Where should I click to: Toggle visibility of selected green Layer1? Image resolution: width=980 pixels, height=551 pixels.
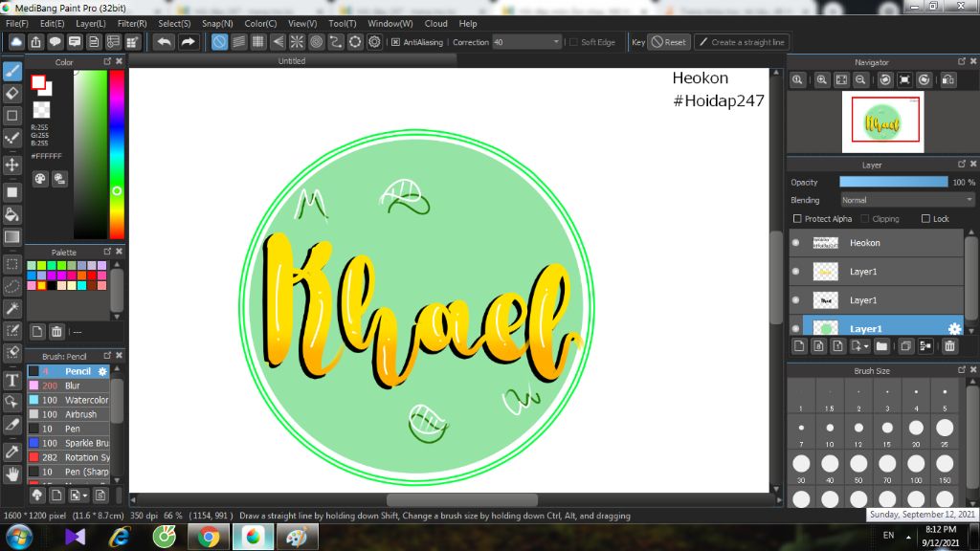click(x=795, y=329)
